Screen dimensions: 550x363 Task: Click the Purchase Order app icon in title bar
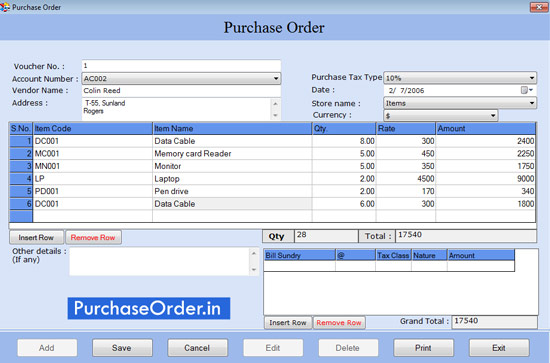point(5,7)
